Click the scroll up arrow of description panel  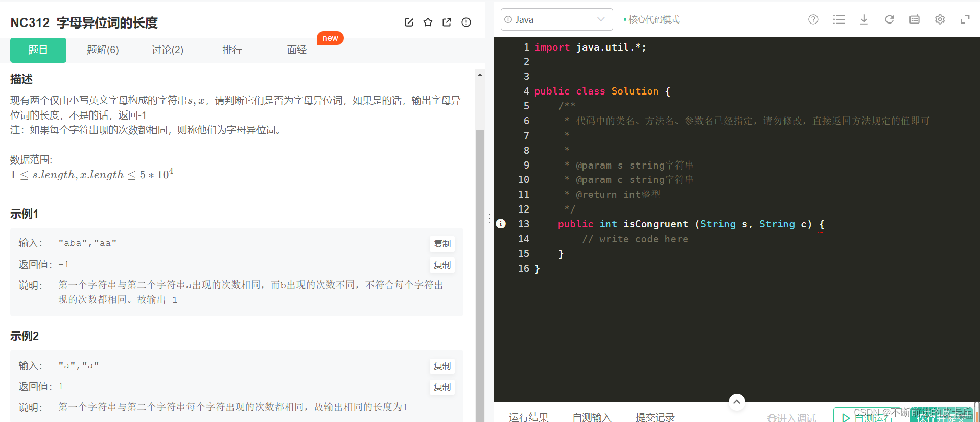coord(480,75)
